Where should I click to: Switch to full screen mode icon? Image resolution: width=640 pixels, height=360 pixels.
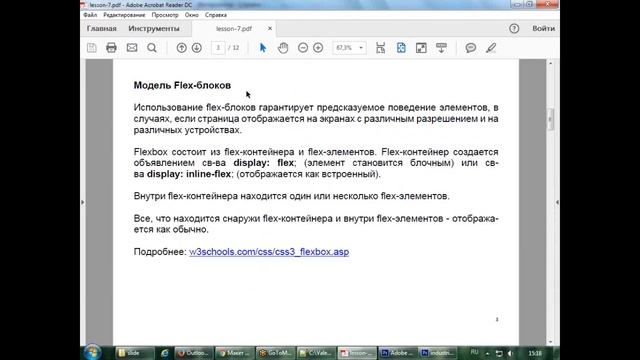421,48
